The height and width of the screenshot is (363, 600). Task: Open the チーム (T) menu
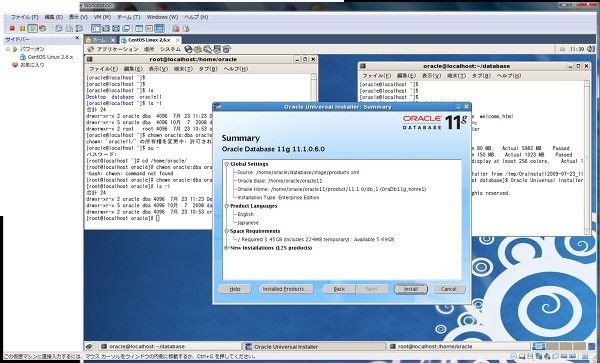click(x=129, y=17)
